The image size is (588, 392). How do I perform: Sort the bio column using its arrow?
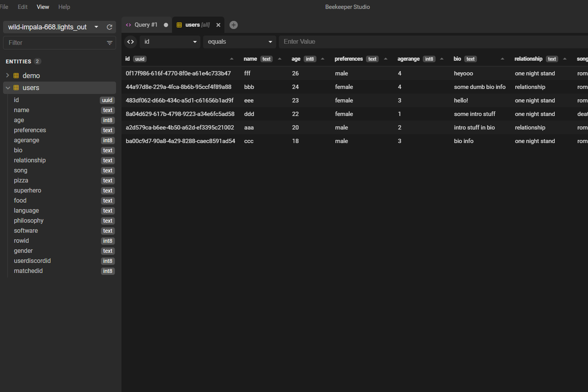(503, 59)
